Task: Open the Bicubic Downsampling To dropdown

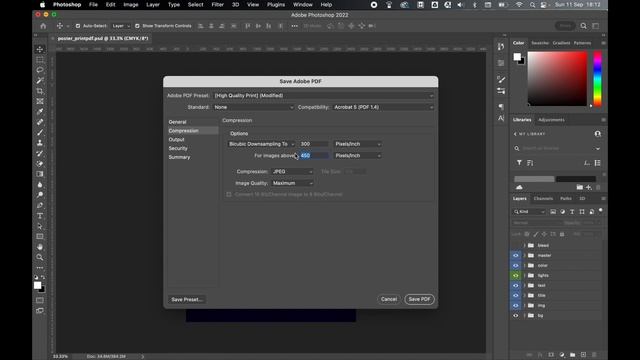Action: (x=261, y=144)
